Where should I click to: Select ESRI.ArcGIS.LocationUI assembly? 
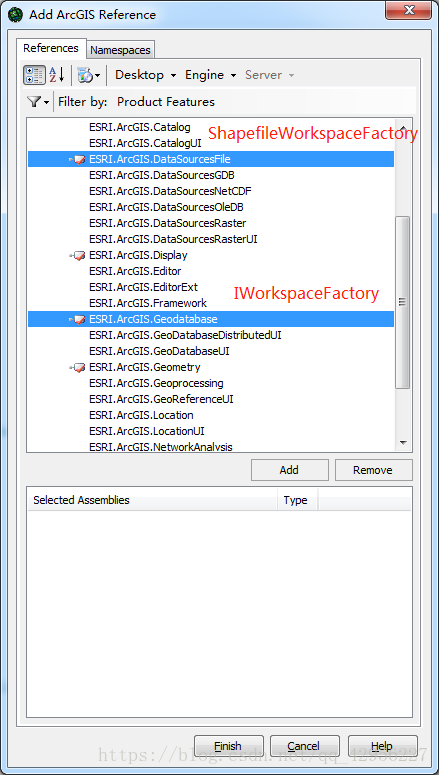pos(147,431)
